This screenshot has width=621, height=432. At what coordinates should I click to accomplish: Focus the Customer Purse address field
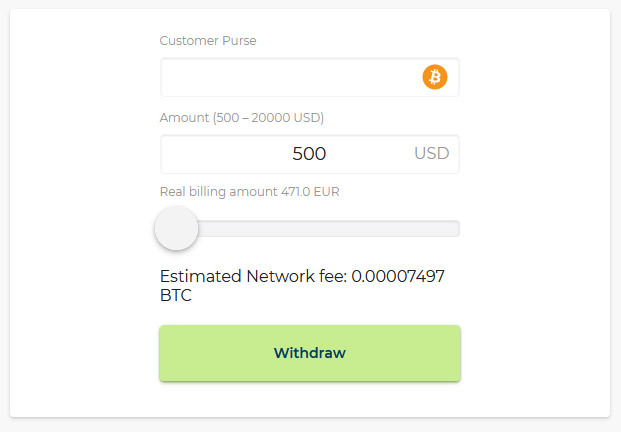310,77
